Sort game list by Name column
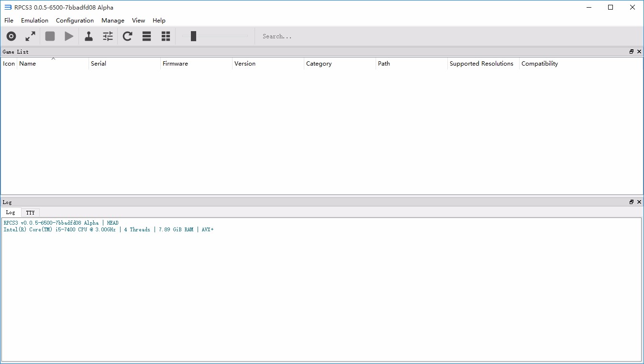 [x=53, y=64]
